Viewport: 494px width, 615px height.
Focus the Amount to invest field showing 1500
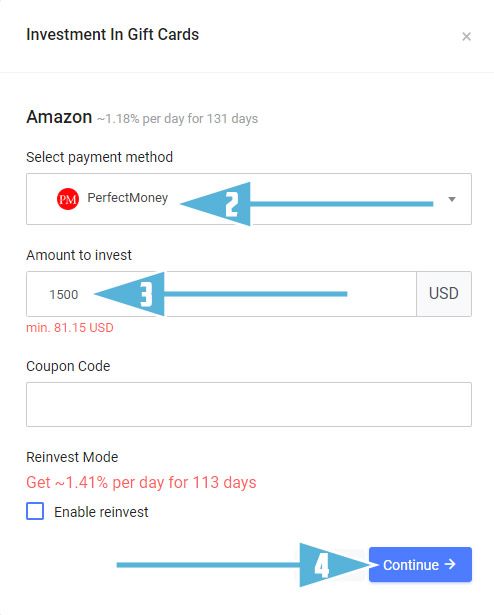(x=221, y=294)
